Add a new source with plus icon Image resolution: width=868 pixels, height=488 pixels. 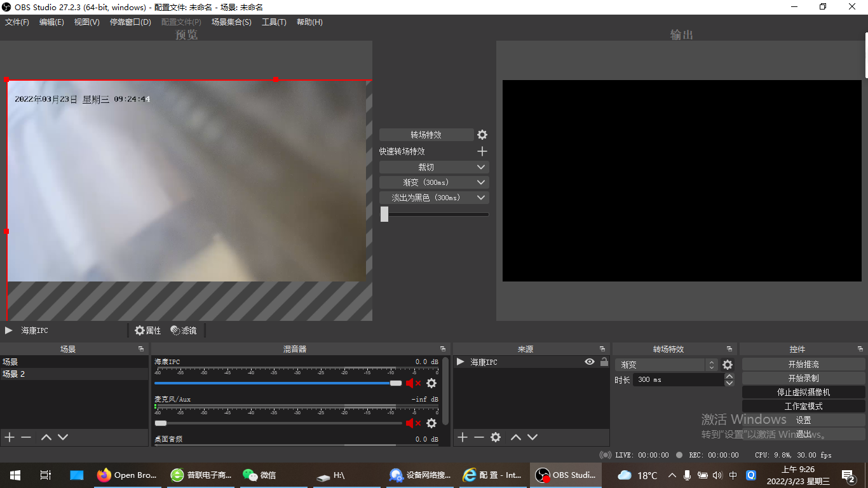pos(463,437)
